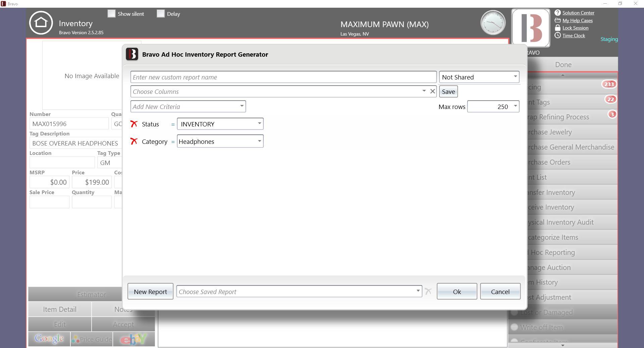Click the Price field showing $199.00
The image size is (644, 348).
pyautogui.click(x=92, y=182)
